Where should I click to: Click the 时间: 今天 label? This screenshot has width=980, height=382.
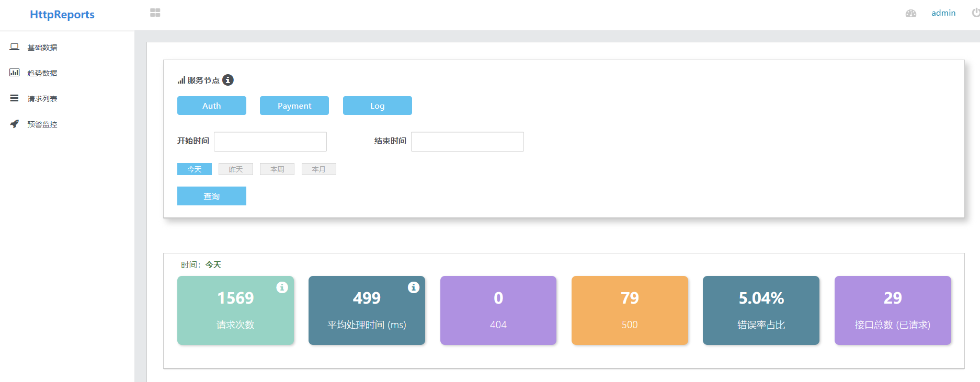point(201,265)
